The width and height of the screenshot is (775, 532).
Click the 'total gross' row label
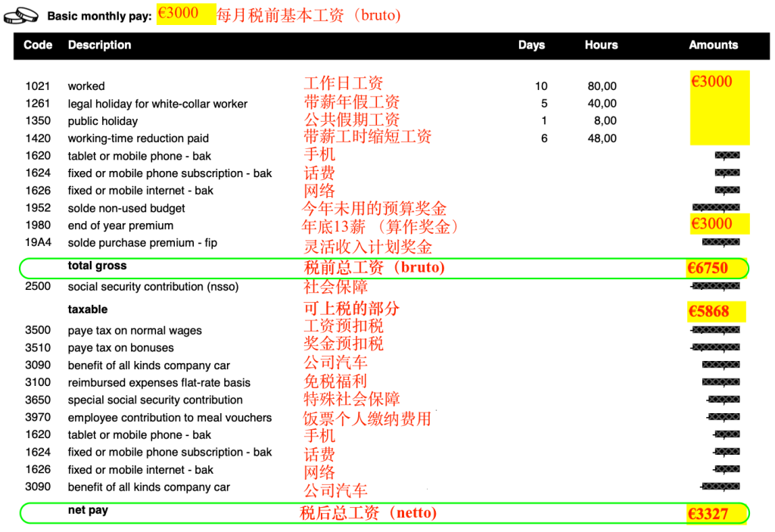97,266
